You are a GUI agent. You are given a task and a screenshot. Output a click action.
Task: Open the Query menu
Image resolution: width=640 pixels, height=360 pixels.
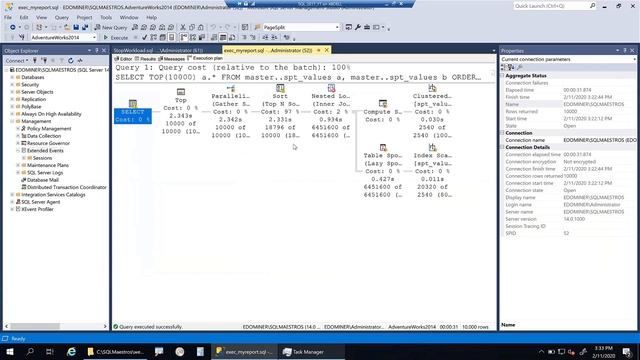pos(62,18)
